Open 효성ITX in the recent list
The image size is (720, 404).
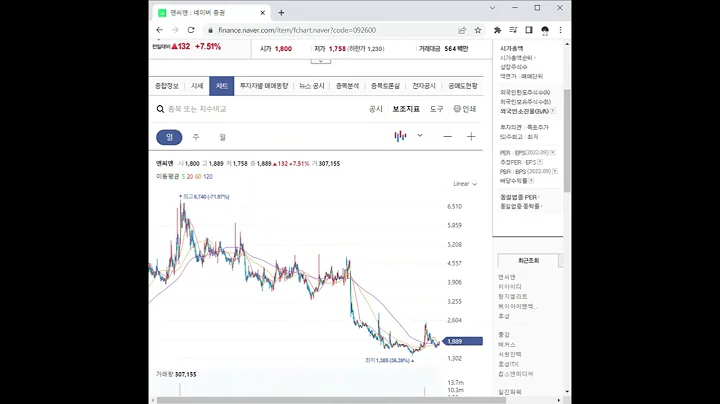tap(509, 364)
